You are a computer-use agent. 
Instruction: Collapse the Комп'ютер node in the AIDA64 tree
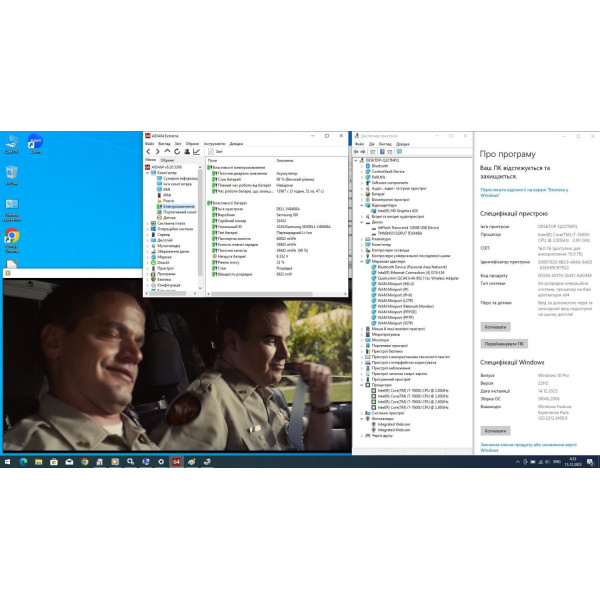click(147, 173)
